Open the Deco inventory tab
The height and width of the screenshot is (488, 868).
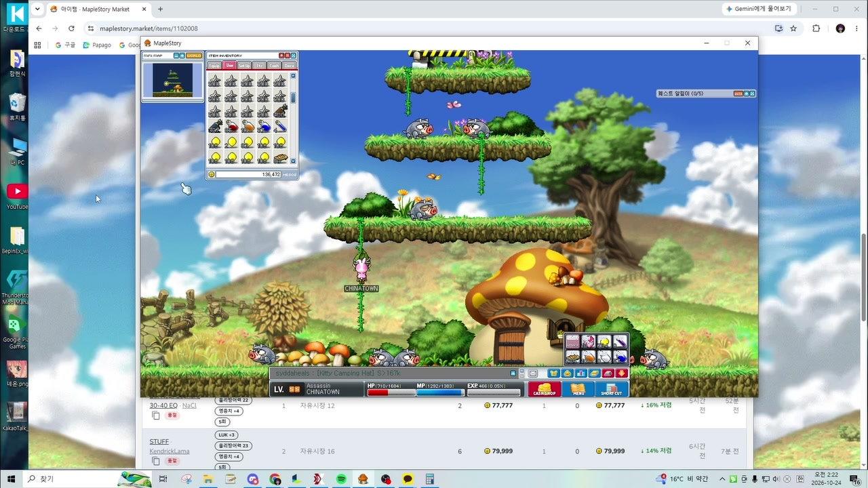click(290, 66)
